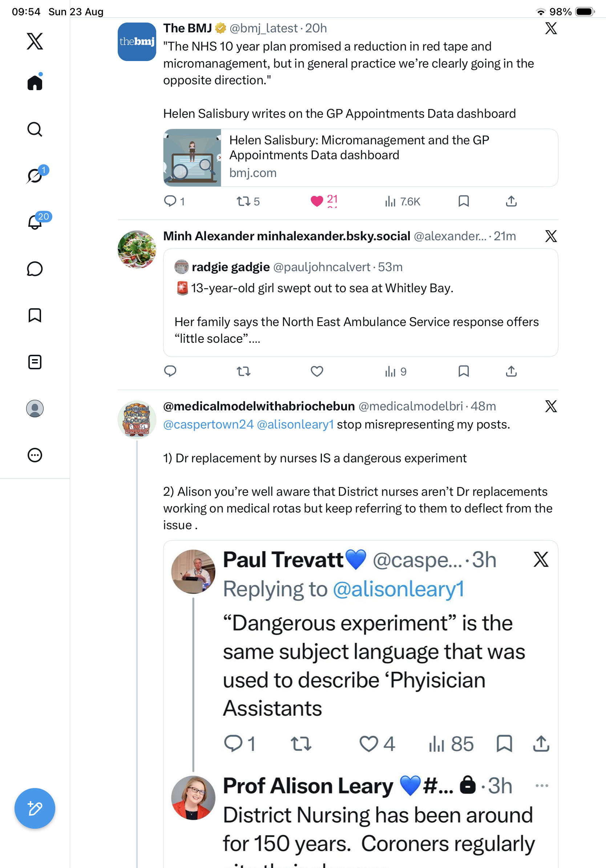Share Minh Alexander's post
Image resolution: width=606 pixels, height=868 pixels.
[x=511, y=371]
